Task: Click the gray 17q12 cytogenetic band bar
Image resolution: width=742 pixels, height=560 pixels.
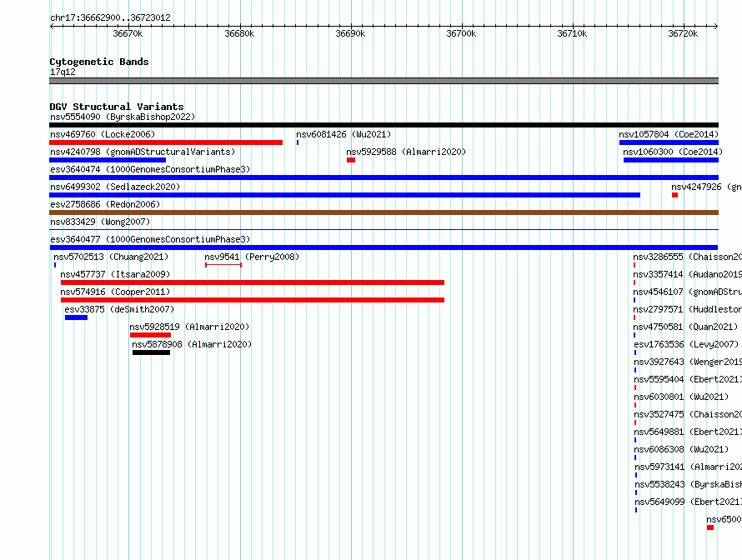Action: pyautogui.click(x=384, y=81)
